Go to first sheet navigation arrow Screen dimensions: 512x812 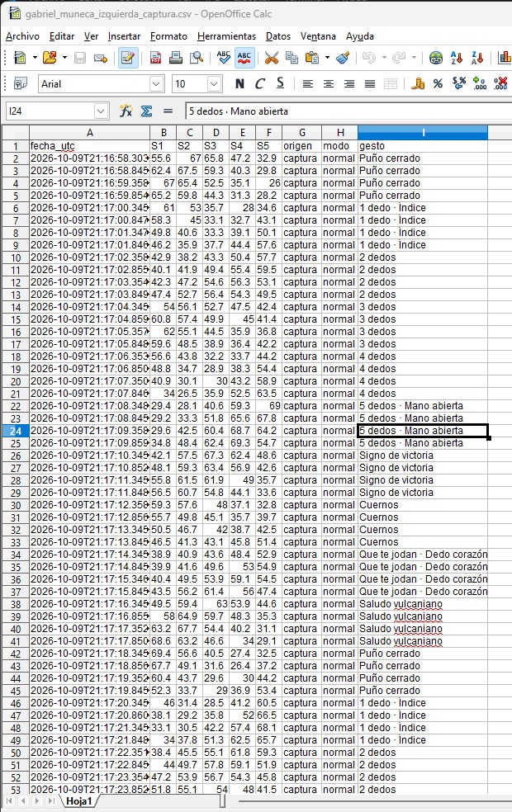[x=9, y=800]
